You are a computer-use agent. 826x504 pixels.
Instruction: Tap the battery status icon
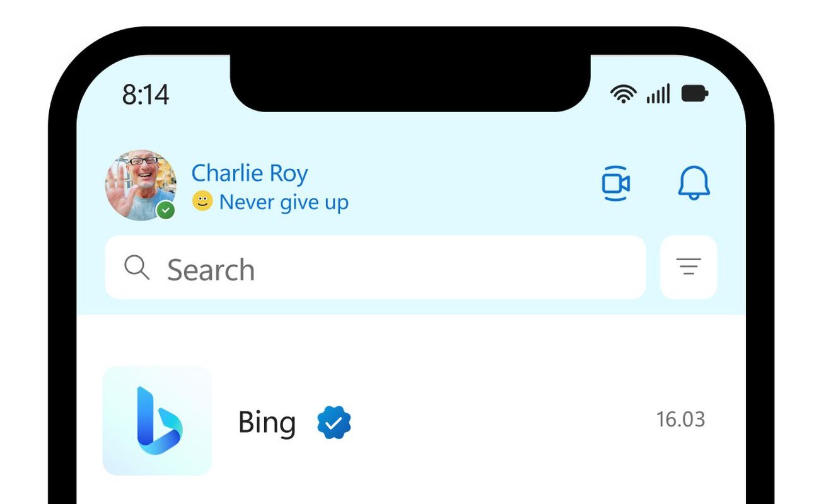[695, 94]
